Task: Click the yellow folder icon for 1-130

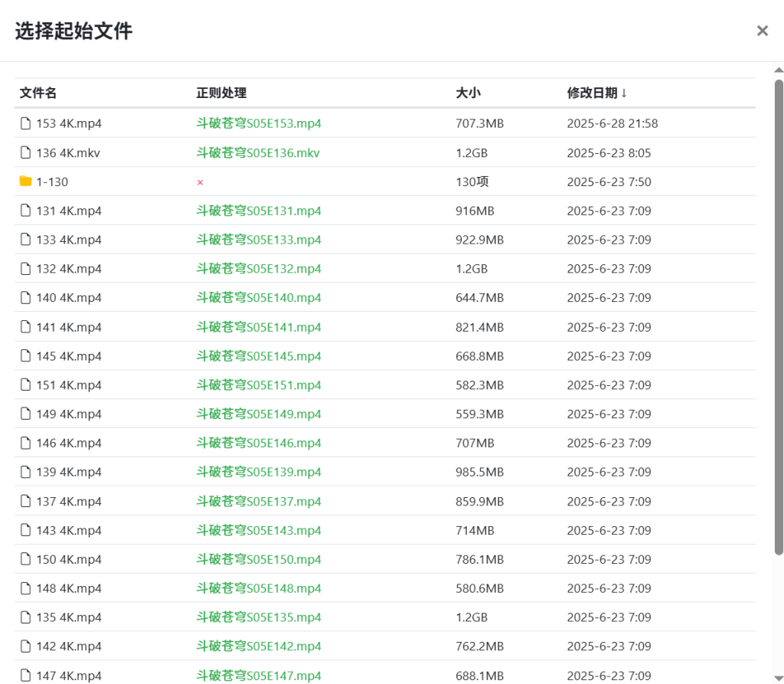Action: pyautogui.click(x=25, y=181)
